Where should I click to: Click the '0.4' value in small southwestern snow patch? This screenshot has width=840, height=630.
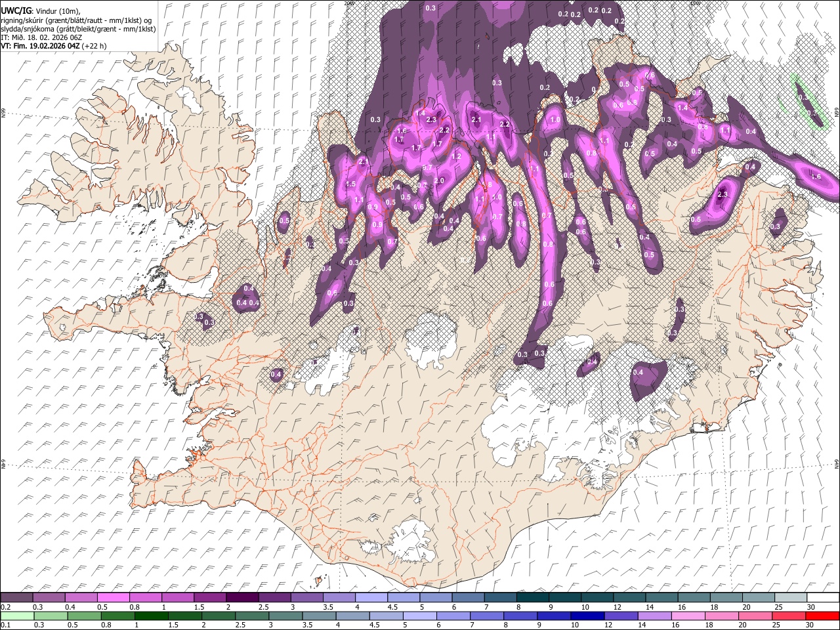[x=276, y=375]
